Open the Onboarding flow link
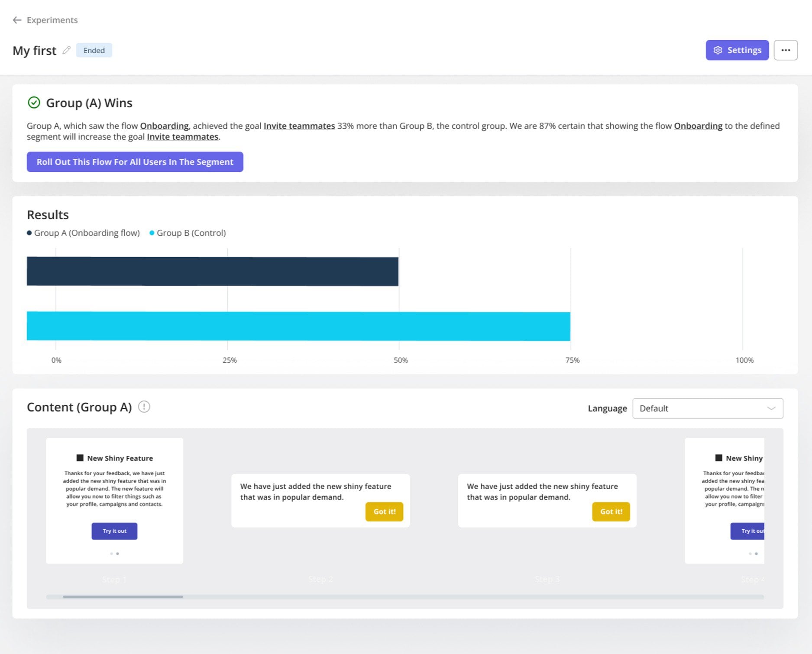Viewport: 812px width, 654px height. 164,126
